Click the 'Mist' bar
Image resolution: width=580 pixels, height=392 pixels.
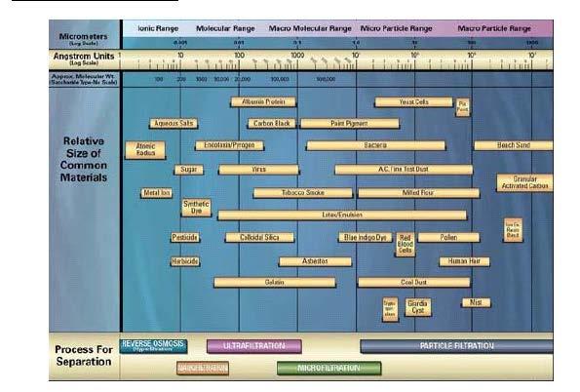click(x=476, y=303)
